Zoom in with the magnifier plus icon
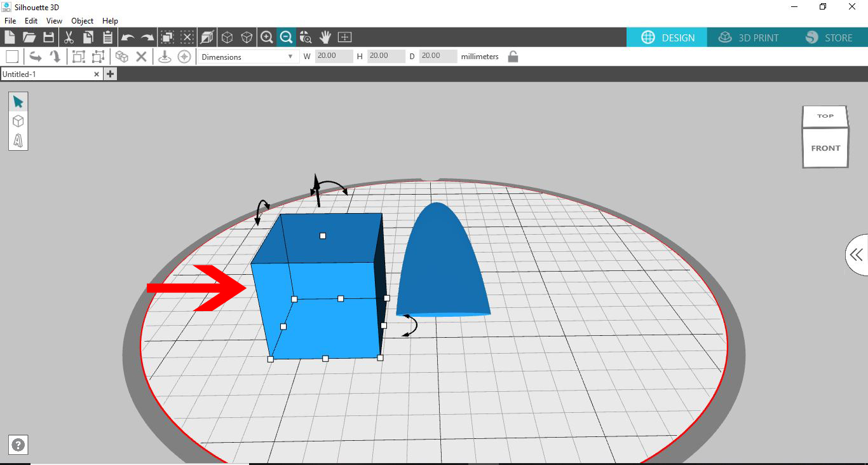The image size is (868, 465). (267, 37)
